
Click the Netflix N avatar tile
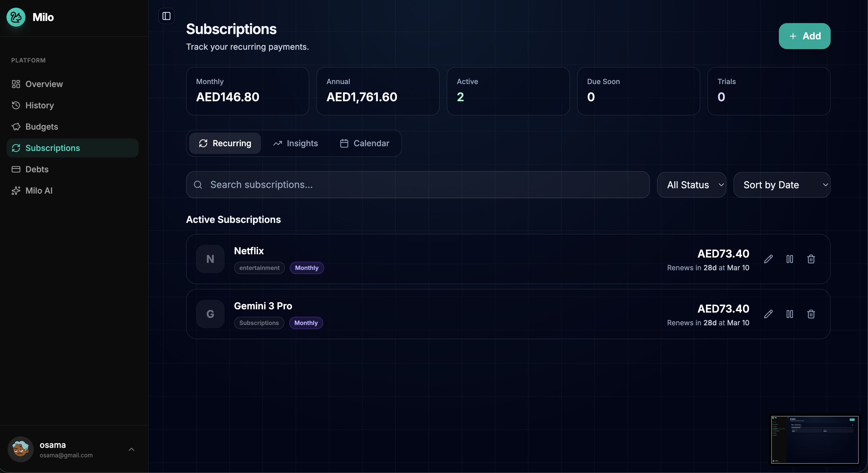[210, 259]
